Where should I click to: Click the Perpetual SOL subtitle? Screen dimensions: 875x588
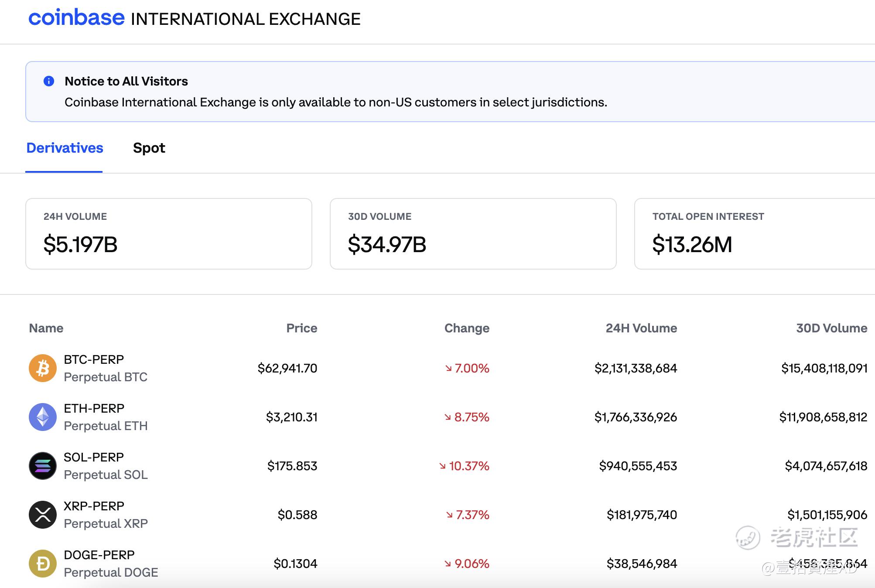pyautogui.click(x=106, y=475)
